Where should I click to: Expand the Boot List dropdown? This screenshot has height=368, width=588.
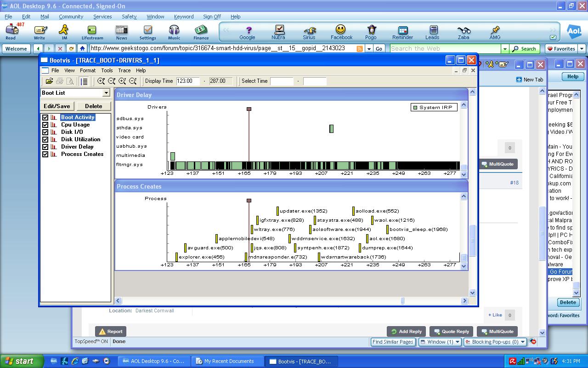click(x=106, y=93)
